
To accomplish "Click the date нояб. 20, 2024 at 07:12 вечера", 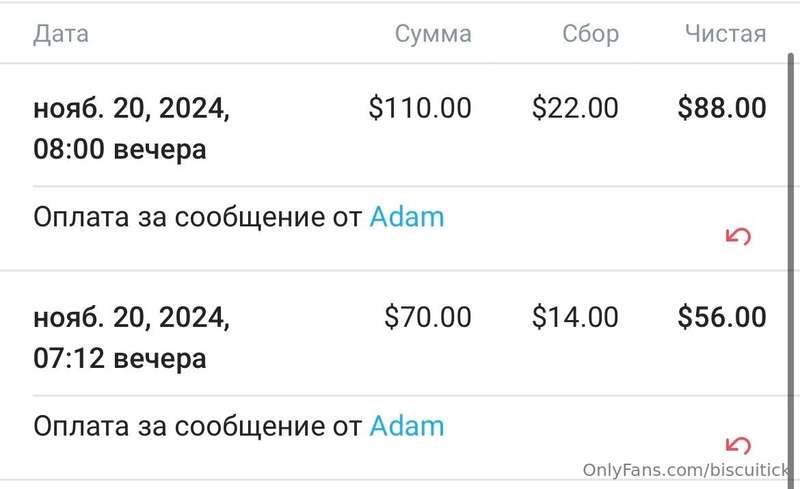I will pyautogui.click(x=132, y=337).
